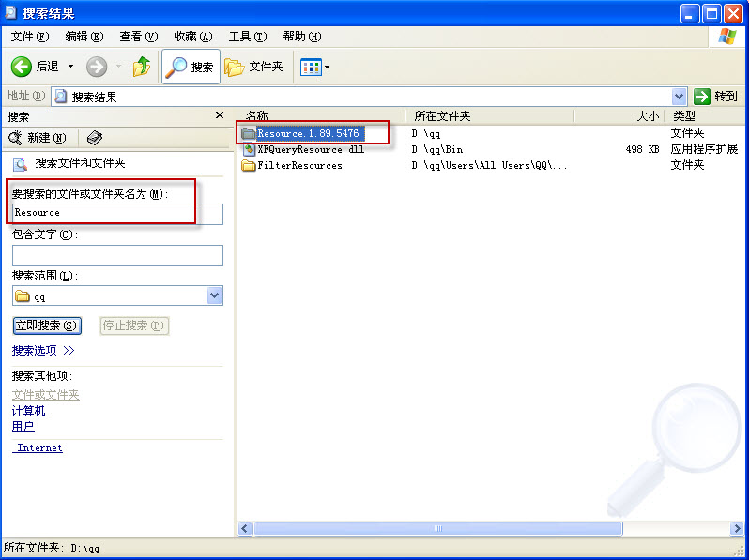Sort by the 类型 column header
Screen dimensions: 749x560
tap(705, 115)
